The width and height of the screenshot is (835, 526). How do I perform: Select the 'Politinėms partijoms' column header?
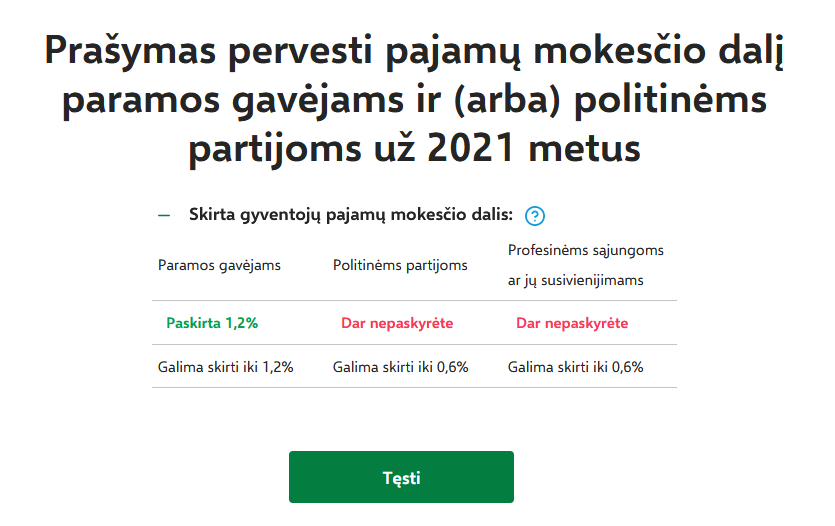(x=400, y=265)
